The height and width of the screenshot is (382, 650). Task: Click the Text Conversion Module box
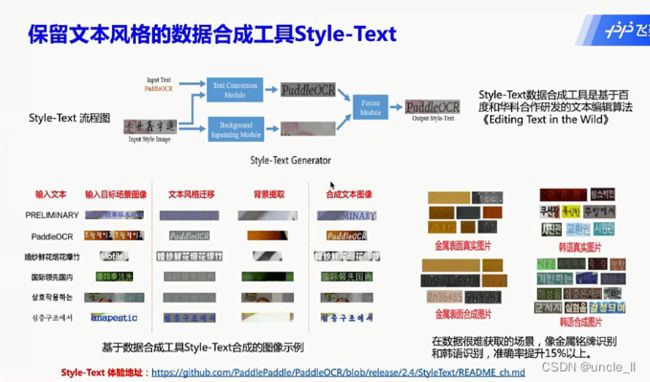(235, 89)
